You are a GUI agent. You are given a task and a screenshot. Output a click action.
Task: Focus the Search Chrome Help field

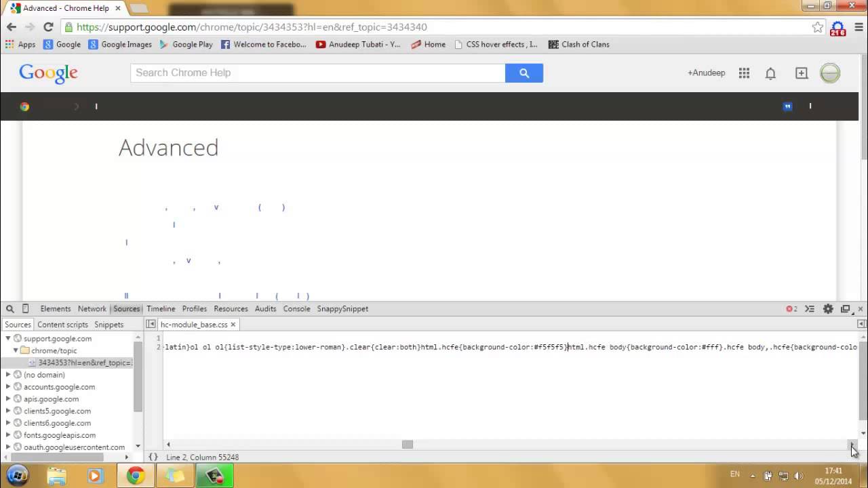318,73
